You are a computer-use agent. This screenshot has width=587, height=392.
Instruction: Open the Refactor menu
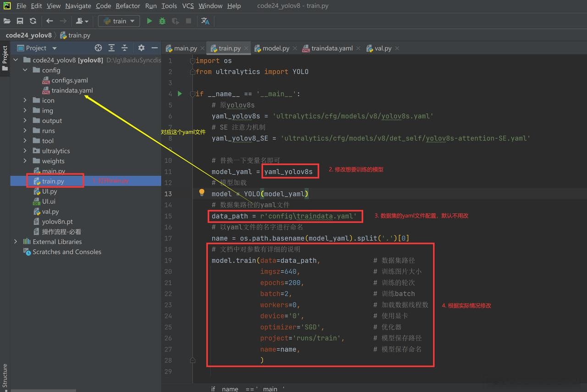(128, 6)
